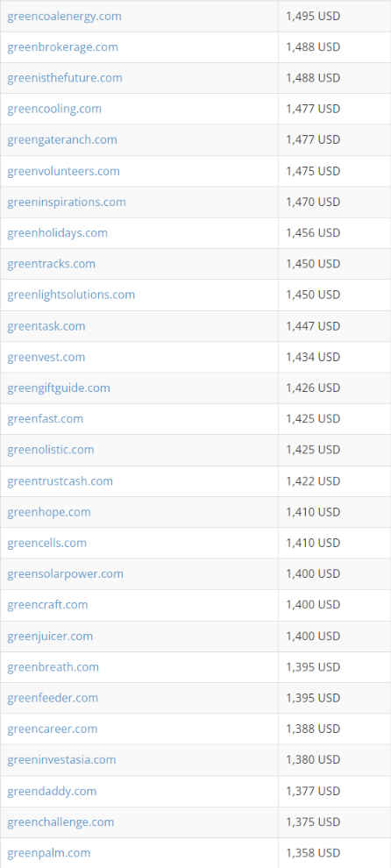Open greenvolunteers.com domain page
Screen dimensions: 391x868
[x=64, y=171]
